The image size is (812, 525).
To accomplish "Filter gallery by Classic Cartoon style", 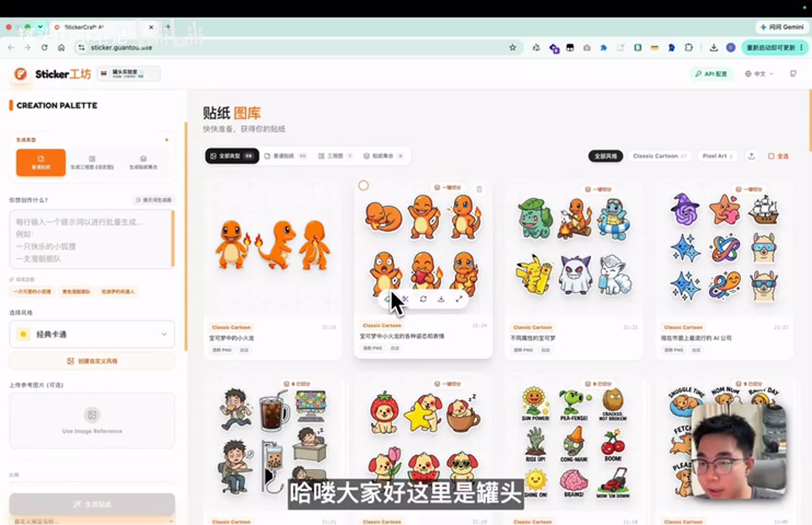I will (660, 156).
